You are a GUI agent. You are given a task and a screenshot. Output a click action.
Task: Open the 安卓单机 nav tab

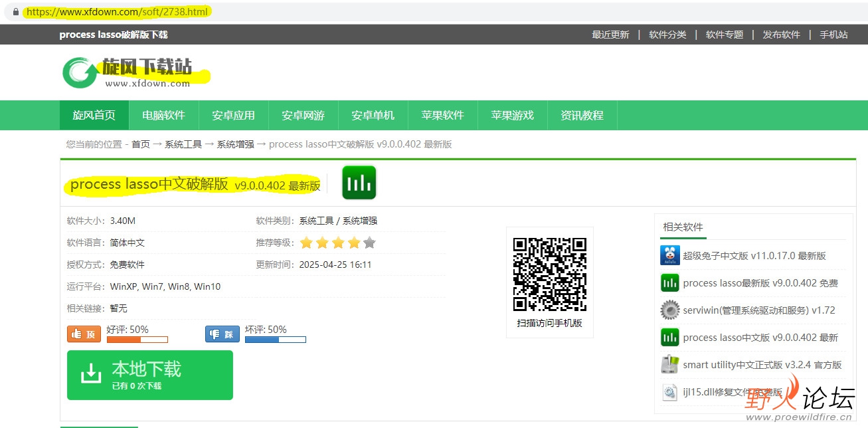click(373, 116)
